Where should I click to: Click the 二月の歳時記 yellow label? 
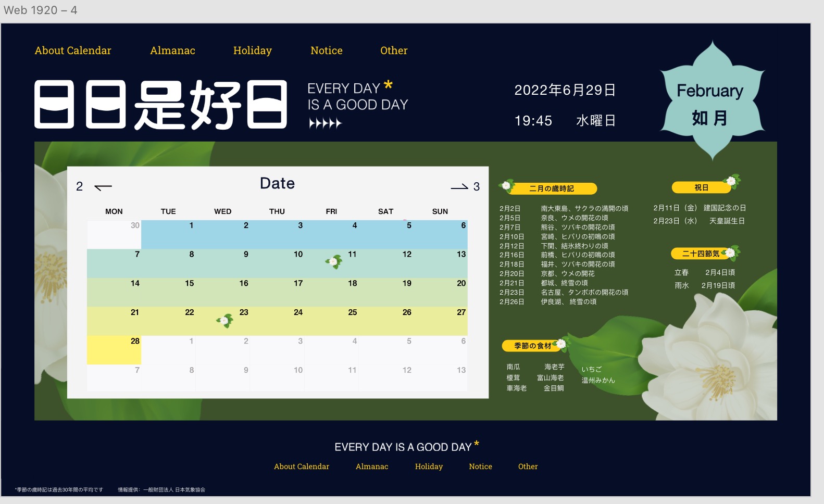click(552, 188)
